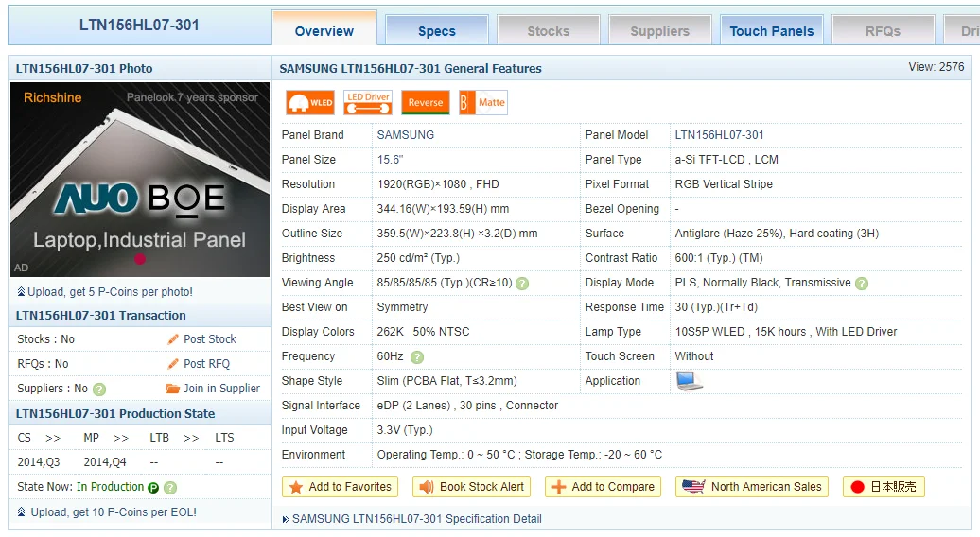
Task: Click Add to Favorites button
Action: coord(340,487)
